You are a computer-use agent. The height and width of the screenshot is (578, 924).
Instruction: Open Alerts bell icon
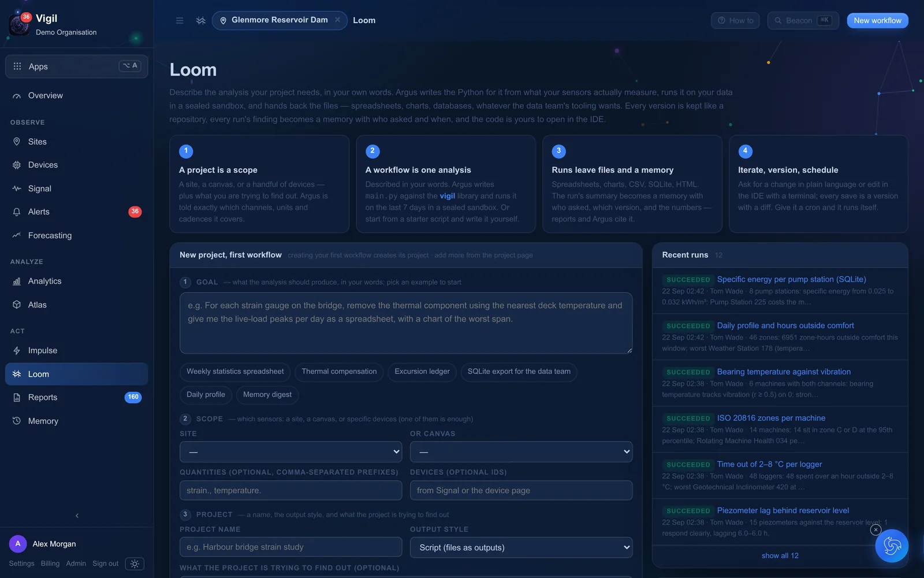pyautogui.click(x=17, y=212)
